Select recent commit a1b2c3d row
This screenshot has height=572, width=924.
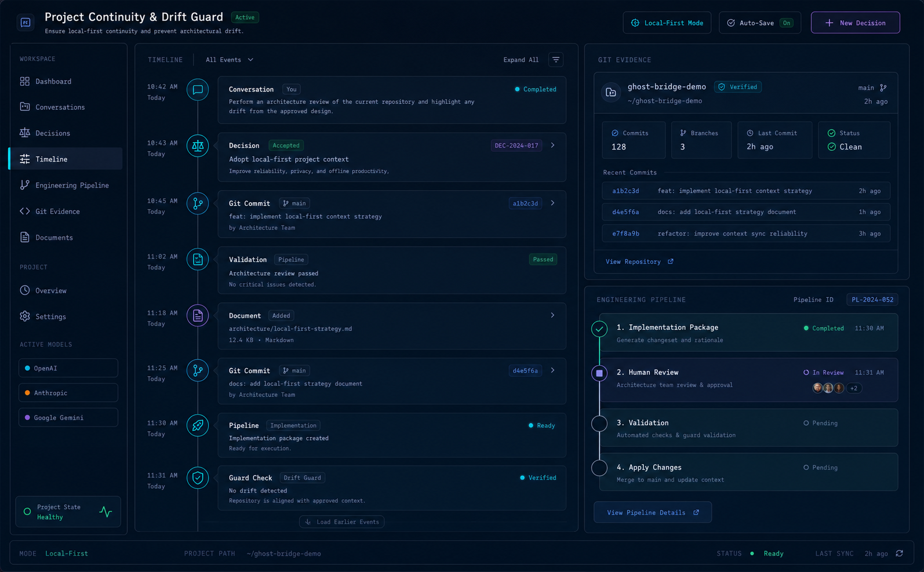coord(746,191)
